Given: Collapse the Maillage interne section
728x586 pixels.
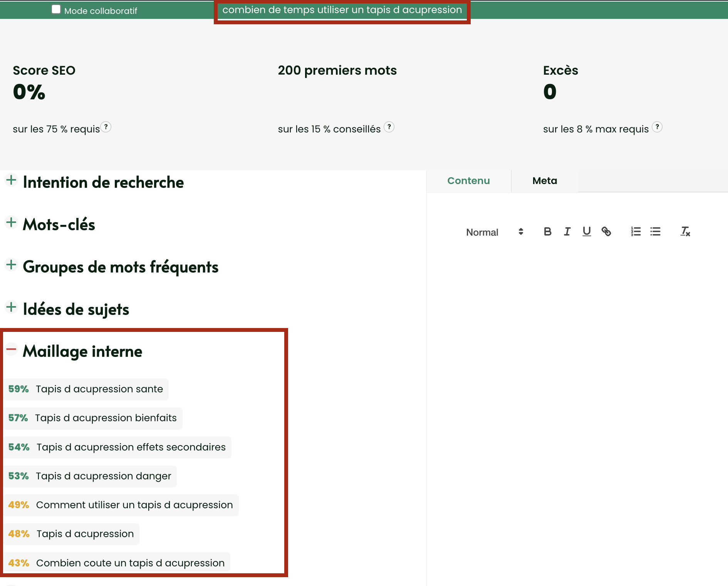Looking at the screenshot, I should click(11, 350).
